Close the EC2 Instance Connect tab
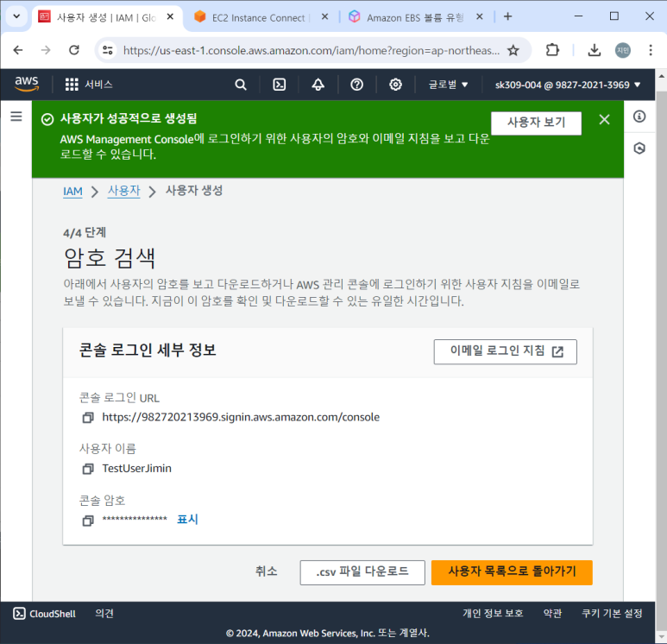The width and height of the screenshot is (667, 644). pyautogui.click(x=324, y=17)
